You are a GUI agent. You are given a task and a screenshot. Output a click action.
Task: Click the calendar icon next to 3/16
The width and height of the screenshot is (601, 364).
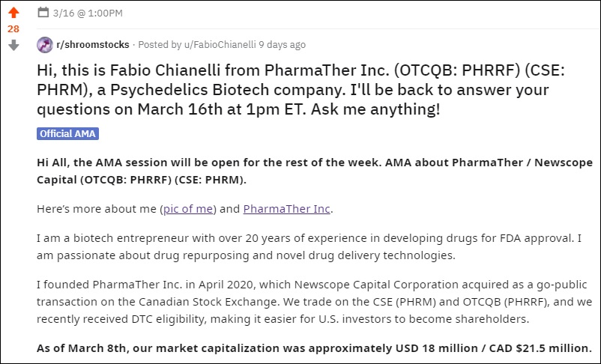(x=43, y=13)
